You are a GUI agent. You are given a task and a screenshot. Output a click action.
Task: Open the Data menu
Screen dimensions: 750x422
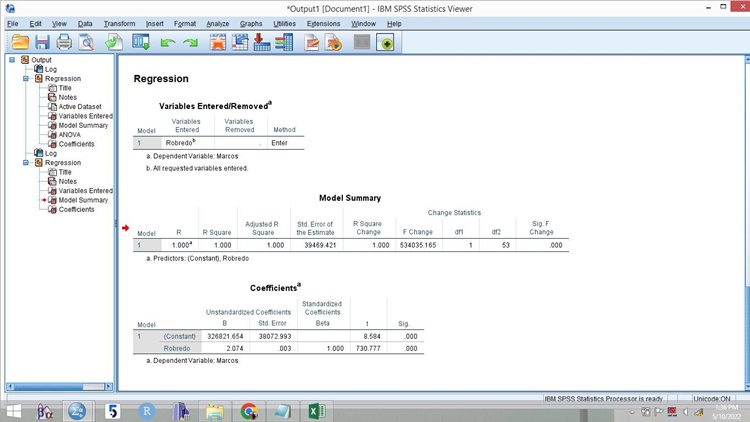pos(85,23)
